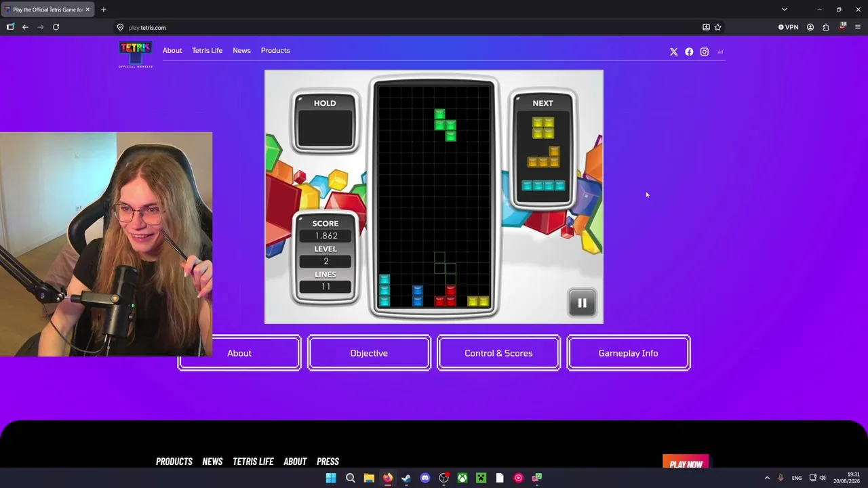This screenshot has height=488, width=868.
Task: Open the pink music app on taskbar
Action: click(518, 478)
